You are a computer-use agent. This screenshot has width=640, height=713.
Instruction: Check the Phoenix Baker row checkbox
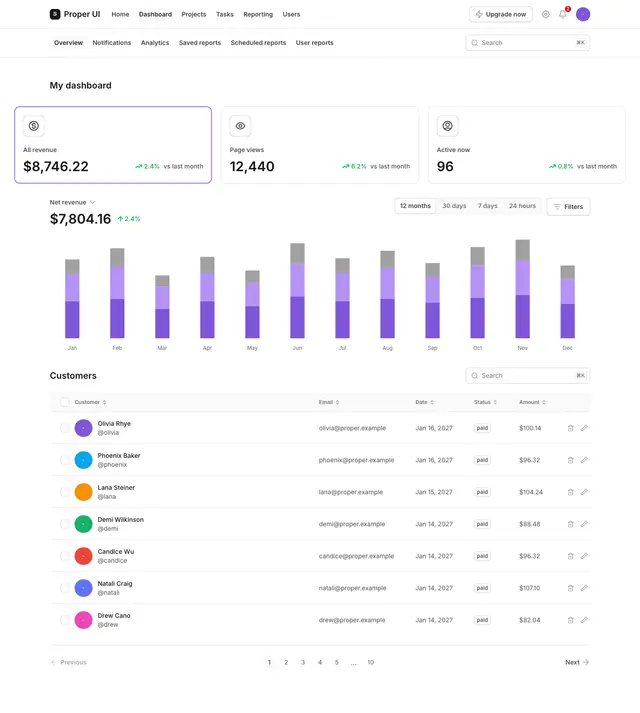(x=65, y=460)
